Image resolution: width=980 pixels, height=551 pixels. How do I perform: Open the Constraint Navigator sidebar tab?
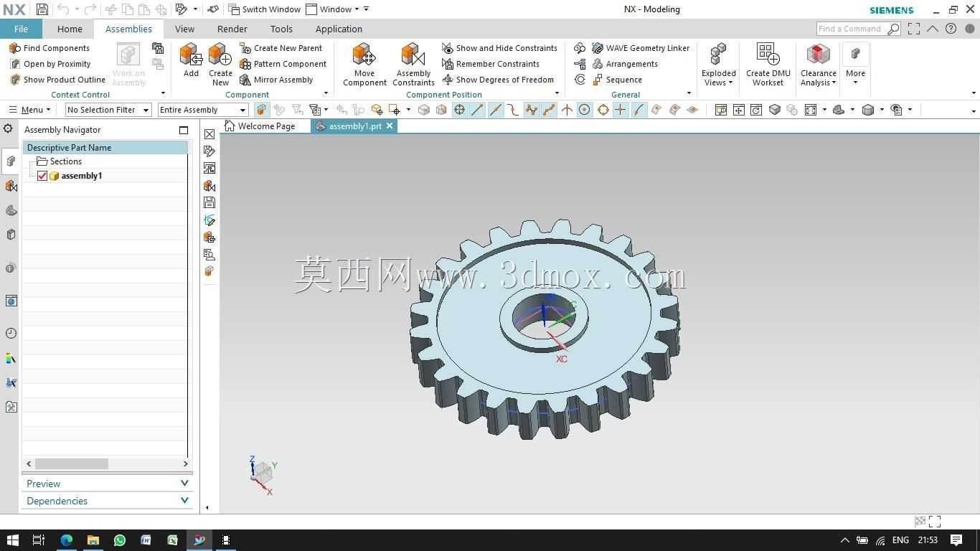pyautogui.click(x=11, y=186)
